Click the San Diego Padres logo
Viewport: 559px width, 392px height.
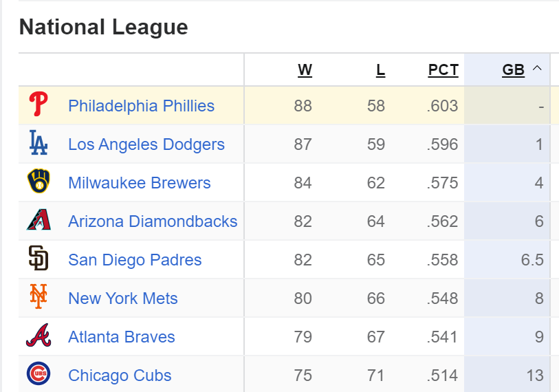click(39, 260)
